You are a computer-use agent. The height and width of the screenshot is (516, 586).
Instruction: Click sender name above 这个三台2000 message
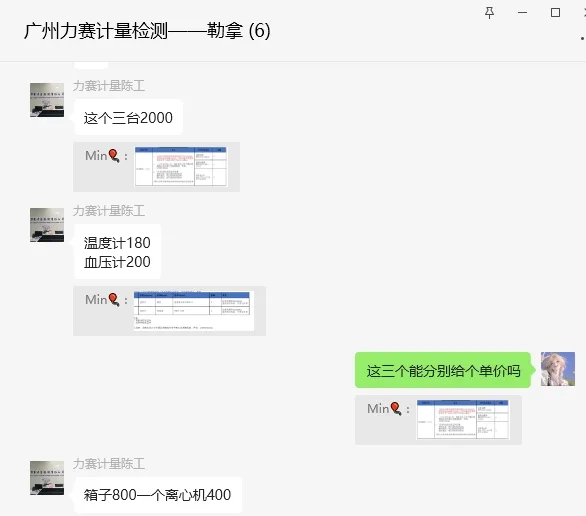coord(109,86)
